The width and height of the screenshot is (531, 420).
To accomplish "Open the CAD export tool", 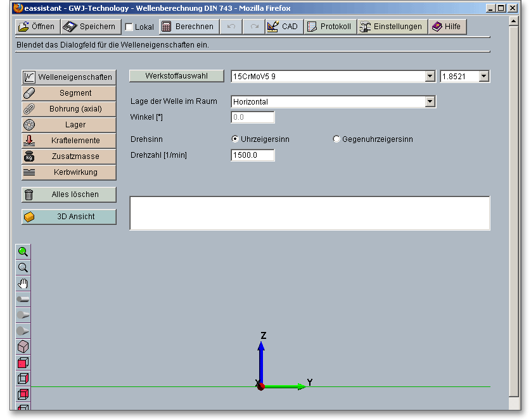I will pyautogui.click(x=283, y=27).
